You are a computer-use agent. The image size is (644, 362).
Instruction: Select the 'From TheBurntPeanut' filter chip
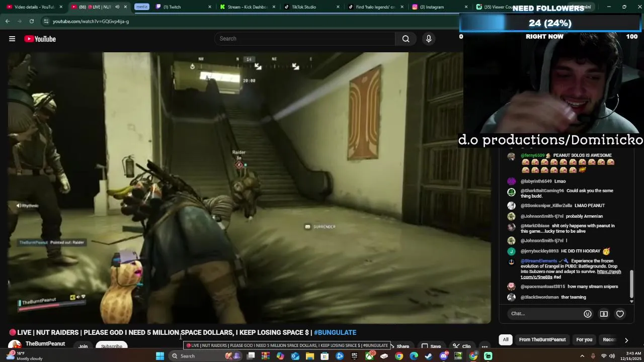click(x=542, y=339)
